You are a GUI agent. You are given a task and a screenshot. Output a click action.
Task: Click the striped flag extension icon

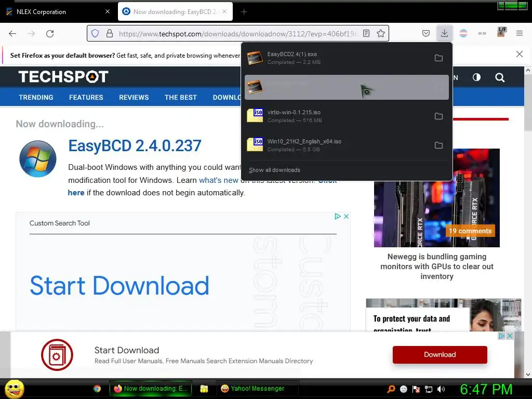463,33
